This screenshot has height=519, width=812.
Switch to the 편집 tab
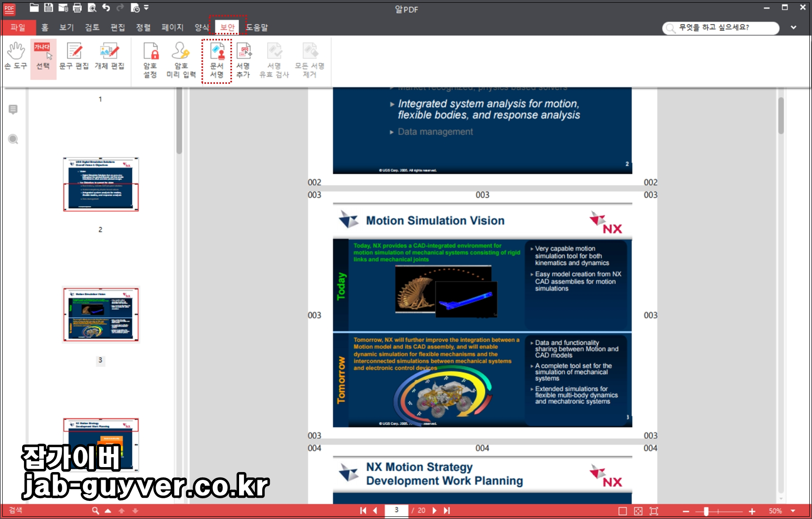coord(118,28)
